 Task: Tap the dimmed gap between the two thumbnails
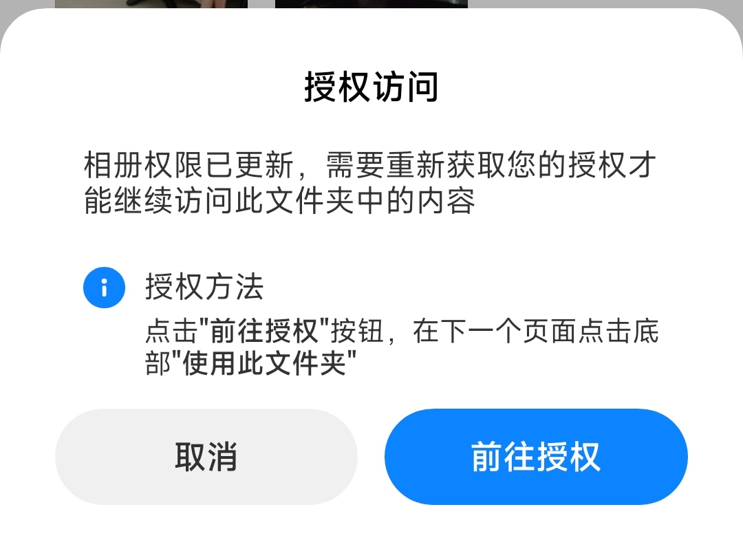(261, 4)
